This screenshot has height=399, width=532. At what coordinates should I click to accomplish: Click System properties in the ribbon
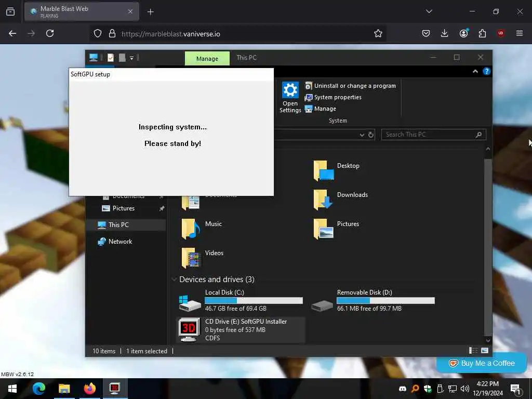[x=333, y=97]
